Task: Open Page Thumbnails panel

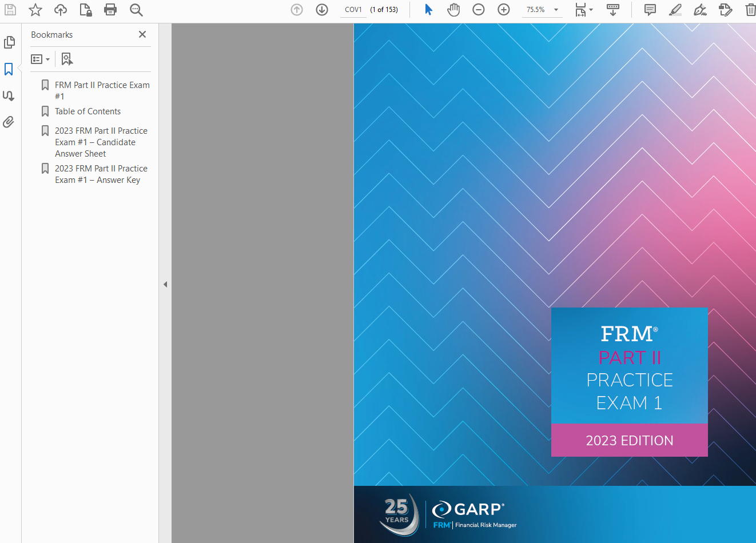Action: (x=9, y=42)
